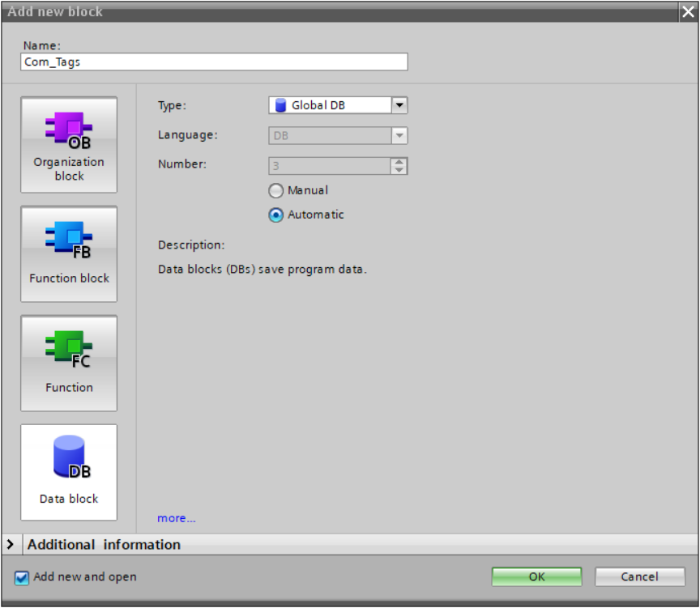Image resolution: width=700 pixels, height=608 pixels.
Task: Toggle the Add new and open checkbox
Action: pyautogui.click(x=21, y=578)
